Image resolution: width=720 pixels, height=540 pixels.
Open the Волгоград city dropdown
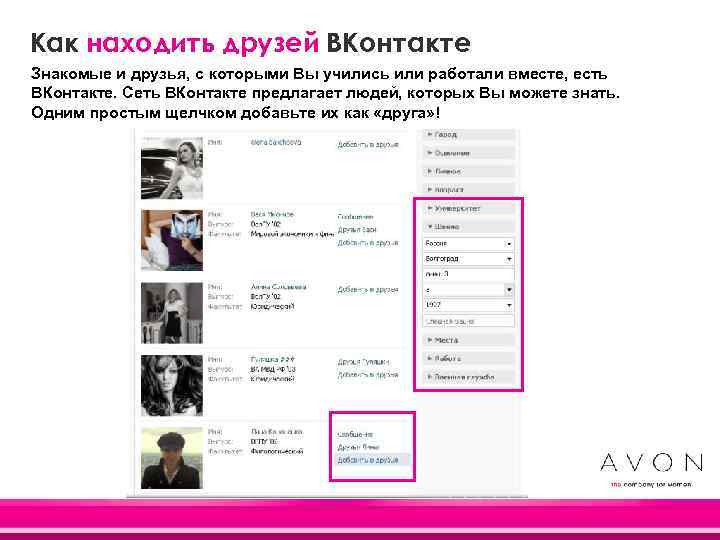point(468,259)
